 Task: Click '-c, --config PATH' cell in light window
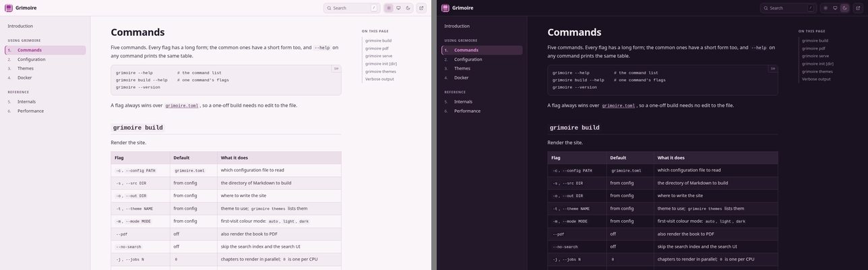click(140, 170)
